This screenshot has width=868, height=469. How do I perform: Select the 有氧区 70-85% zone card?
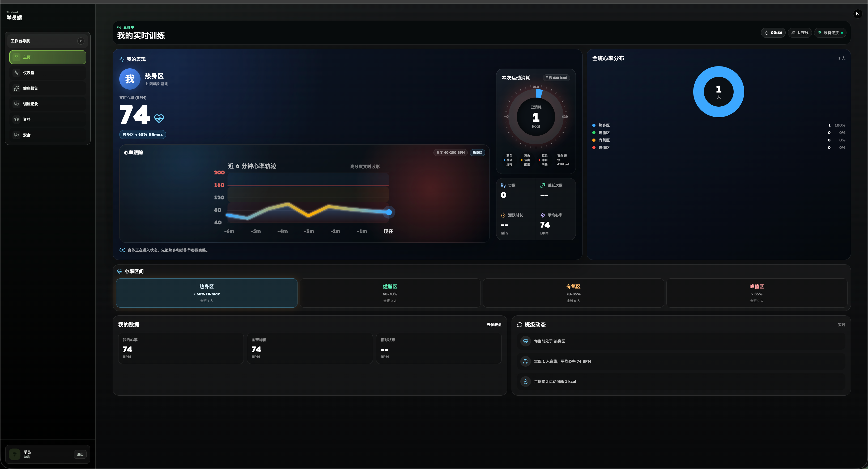pyautogui.click(x=573, y=293)
